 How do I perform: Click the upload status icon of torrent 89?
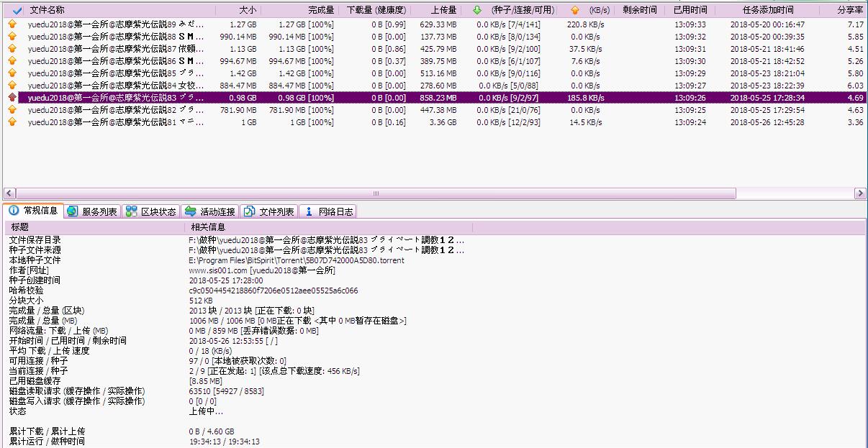point(12,24)
